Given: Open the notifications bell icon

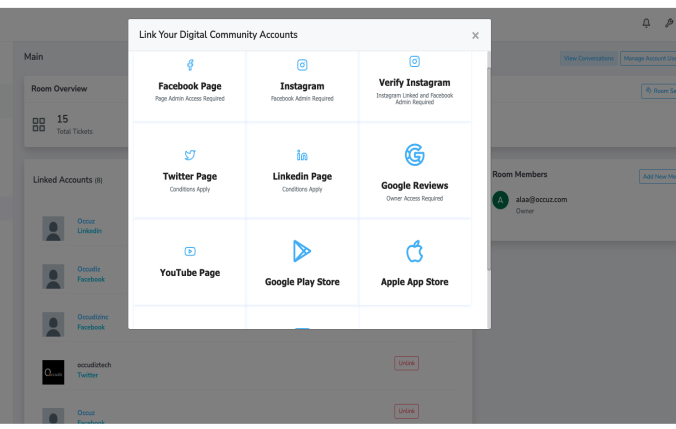Looking at the screenshot, I should (x=645, y=22).
